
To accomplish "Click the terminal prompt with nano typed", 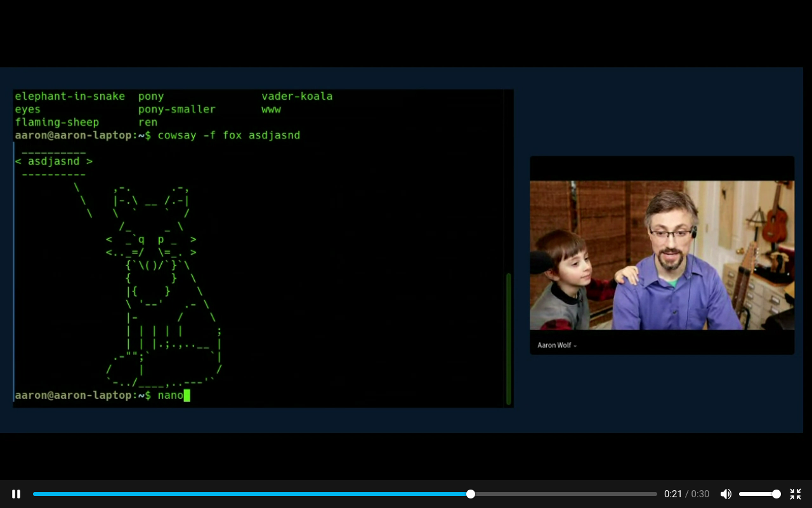I will click(101, 396).
